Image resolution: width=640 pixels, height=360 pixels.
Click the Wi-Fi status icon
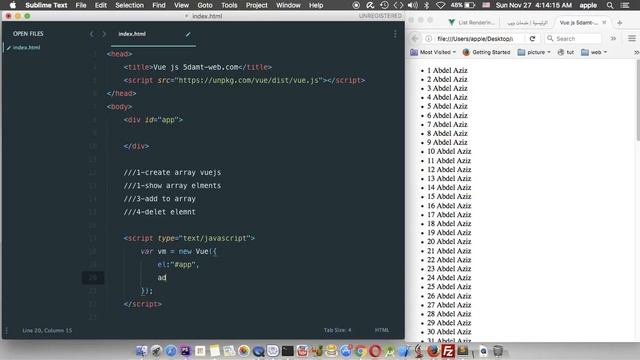click(440, 5)
